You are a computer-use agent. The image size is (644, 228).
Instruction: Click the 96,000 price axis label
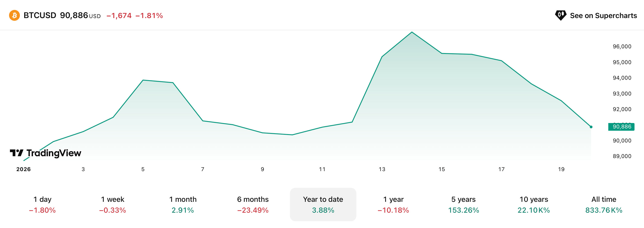[x=622, y=47]
